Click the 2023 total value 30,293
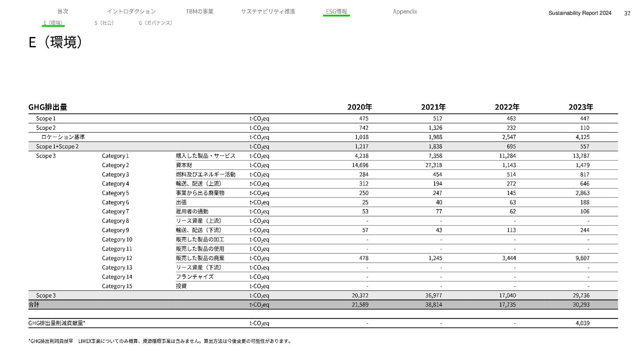The image size is (644, 362). click(x=581, y=305)
